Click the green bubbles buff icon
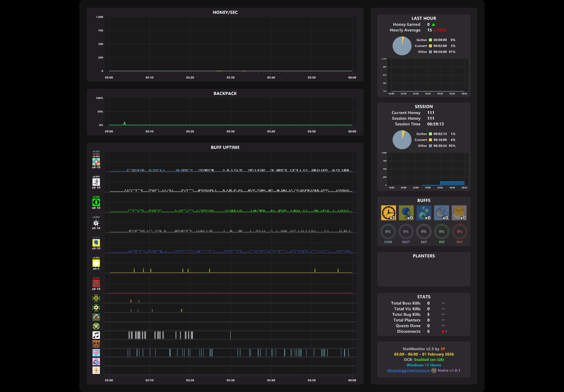Viewport: 564px width, 392px height. [424, 213]
